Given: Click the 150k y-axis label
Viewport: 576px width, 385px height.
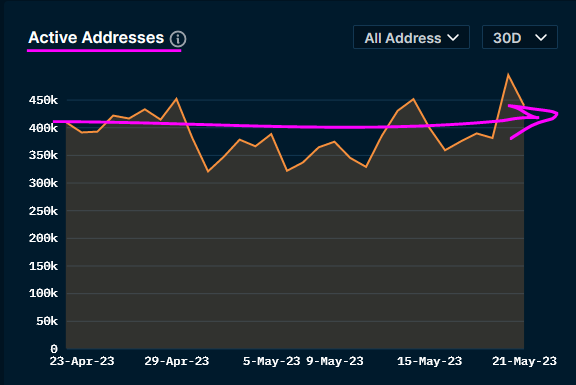Looking at the screenshot, I should coord(43,266).
